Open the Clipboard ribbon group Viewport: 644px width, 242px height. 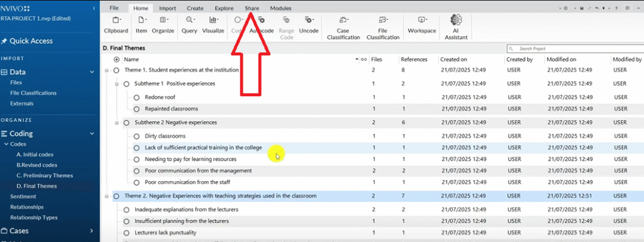116,25
